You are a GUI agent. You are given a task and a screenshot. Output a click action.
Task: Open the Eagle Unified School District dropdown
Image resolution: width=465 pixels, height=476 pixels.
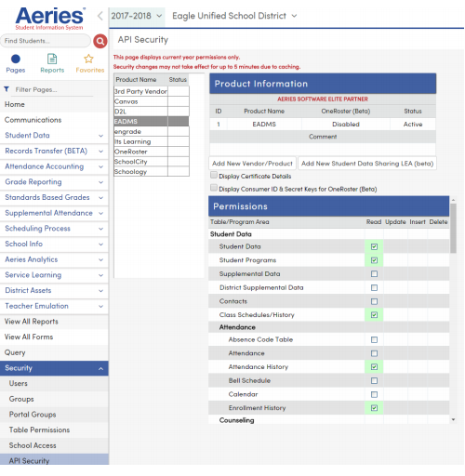coord(234,16)
